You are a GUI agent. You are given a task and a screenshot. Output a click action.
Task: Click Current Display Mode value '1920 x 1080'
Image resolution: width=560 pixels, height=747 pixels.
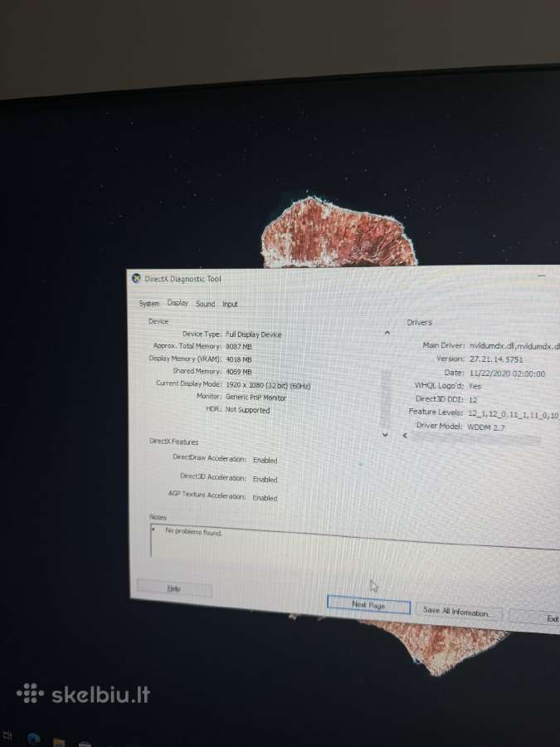(245, 385)
